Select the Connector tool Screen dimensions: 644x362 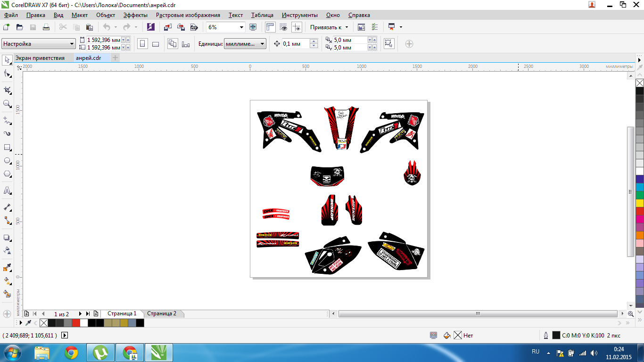pos(7,220)
